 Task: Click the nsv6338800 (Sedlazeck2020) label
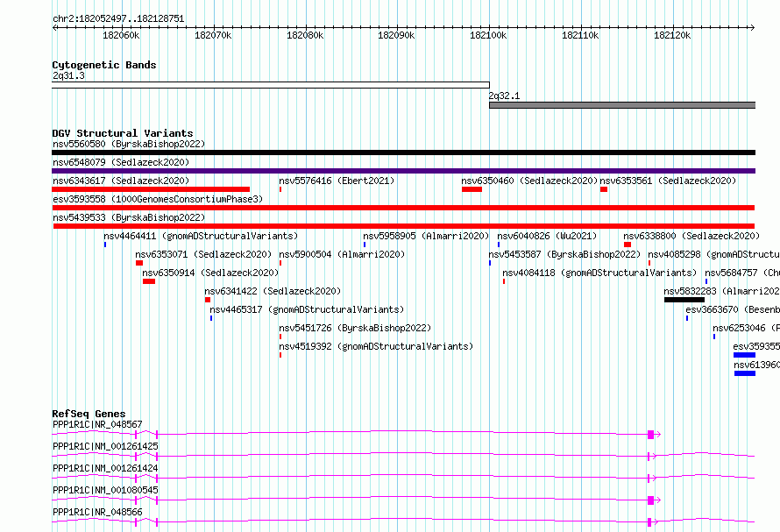(691, 236)
